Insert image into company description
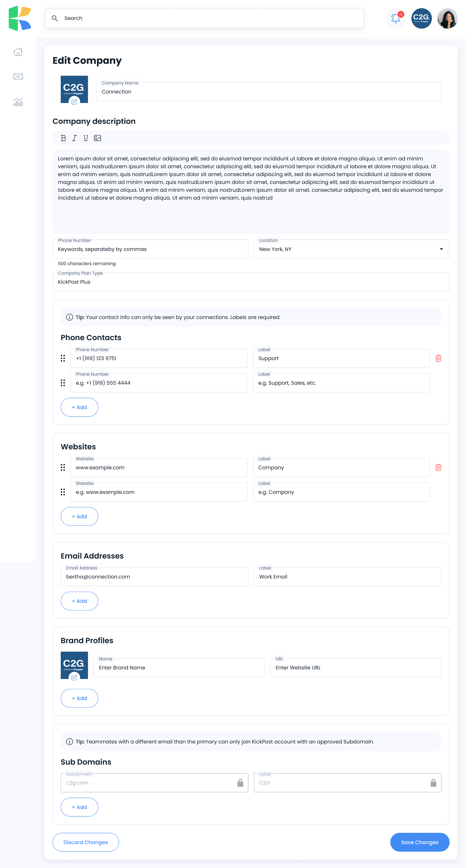 pyautogui.click(x=98, y=138)
